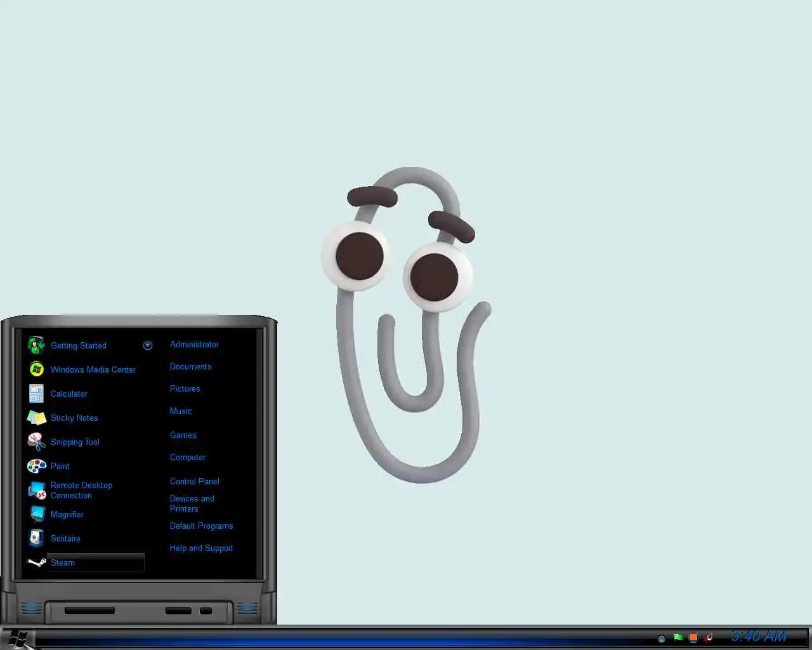Select the Sticky Notes label
The height and width of the screenshot is (650, 812).
click(x=74, y=418)
